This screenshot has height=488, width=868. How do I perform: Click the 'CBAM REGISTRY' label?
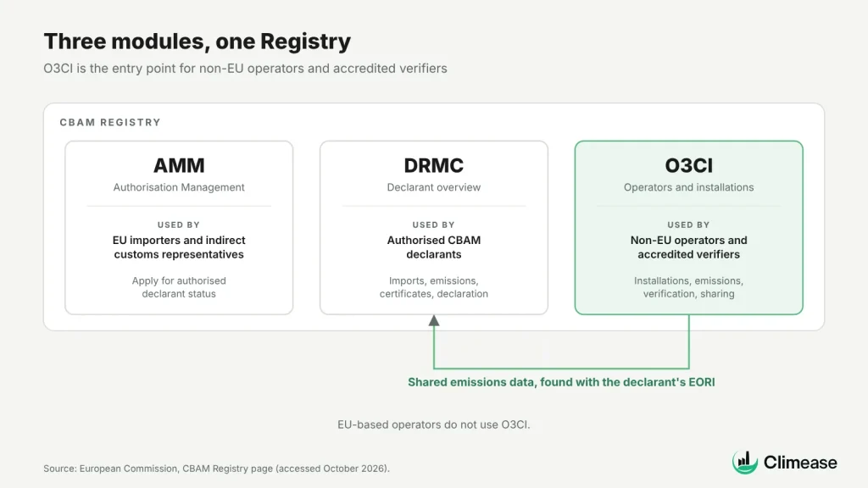pyautogui.click(x=110, y=122)
